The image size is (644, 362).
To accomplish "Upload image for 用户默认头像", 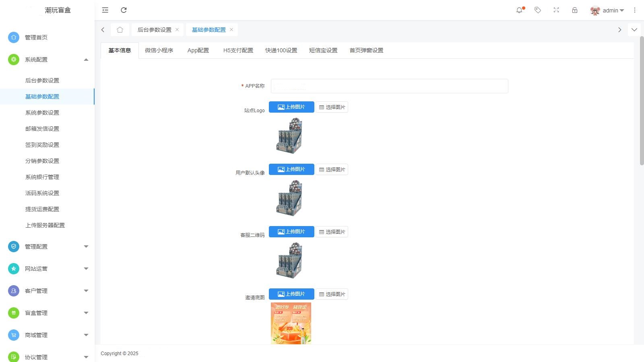I will pyautogui.click(x=291, y=169).
